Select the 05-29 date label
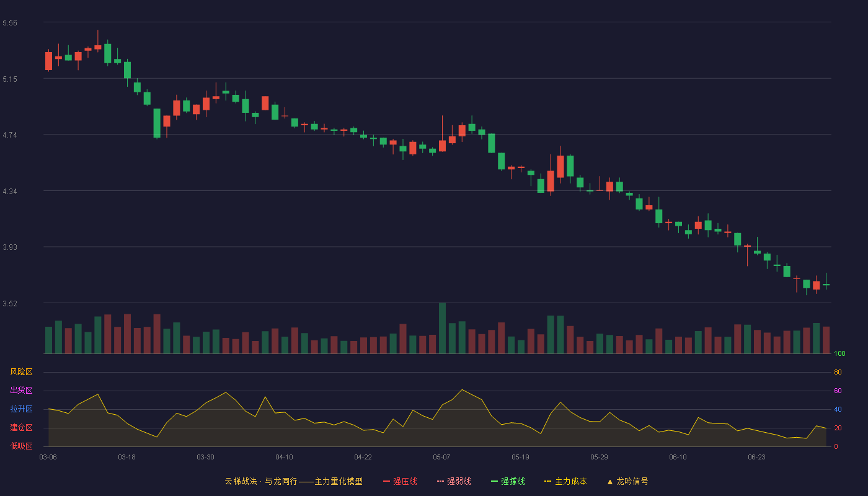The image size is (868, 496). click(x=599, y=457)
